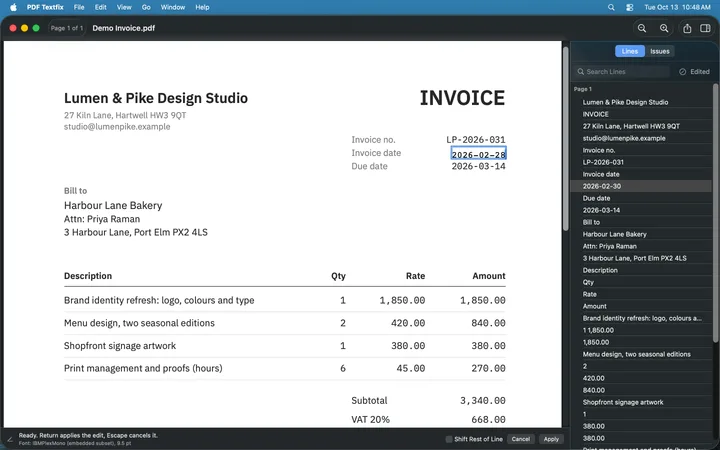Open Spotlight search in menu bar
This screenshot has height=450, width=720.
click(611, 7)
